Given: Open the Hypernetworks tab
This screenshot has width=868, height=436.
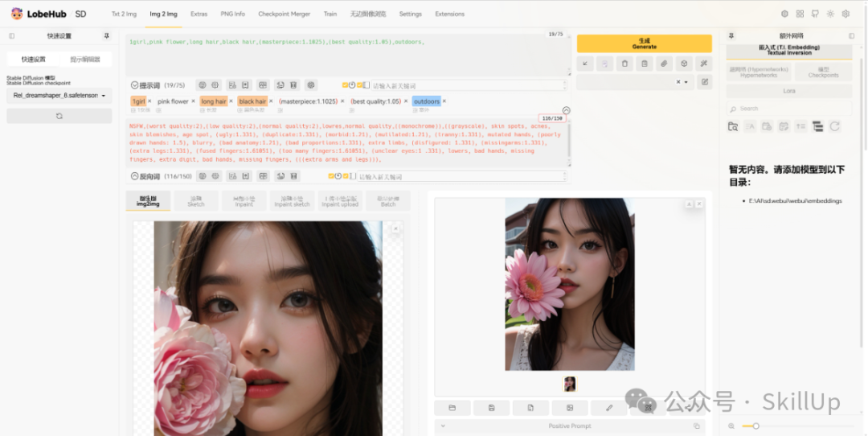Looking at the screenshot, I should click(759, 72).
